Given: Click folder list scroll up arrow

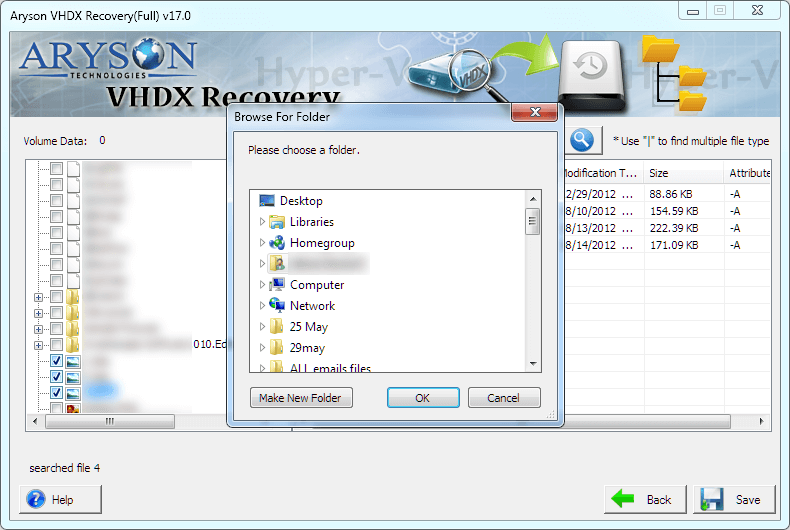Looking at the screenshot, I should [x=533, y=199].
